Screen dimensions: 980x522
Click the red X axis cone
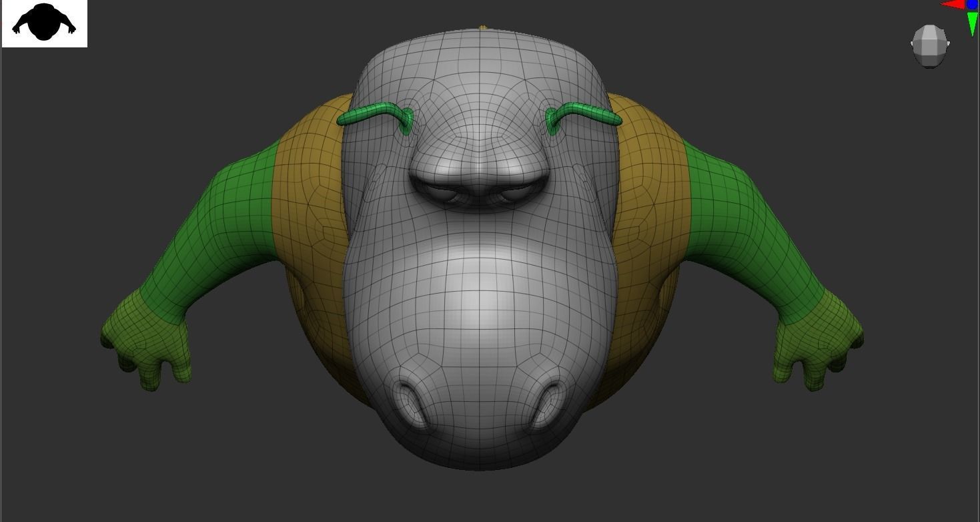[x=953, y=5]
